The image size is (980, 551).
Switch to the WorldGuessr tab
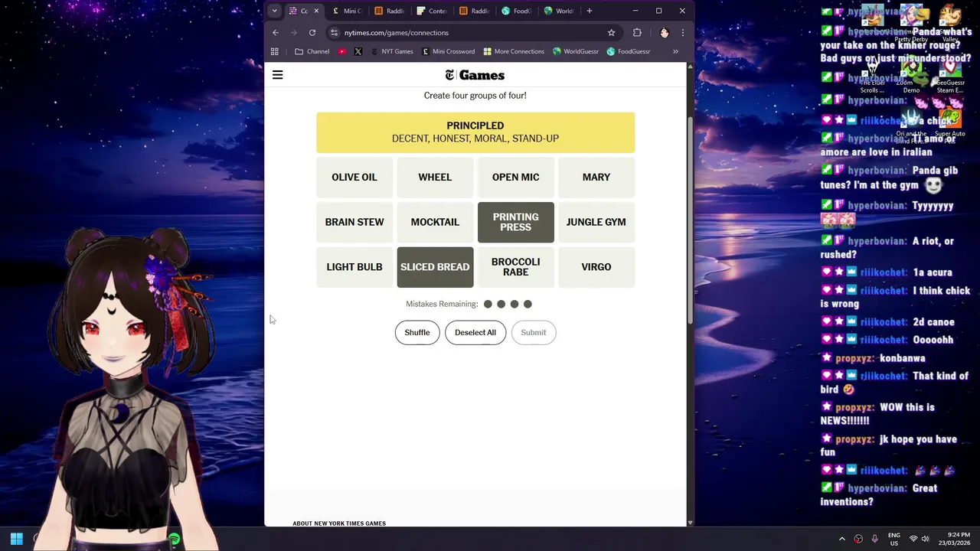pyautogui.click(x=559, y=11)
